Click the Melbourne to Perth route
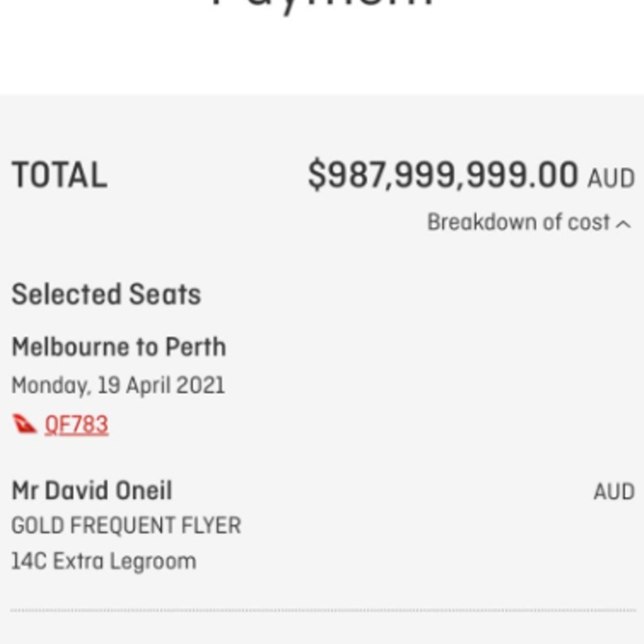Screen dimensions: 644x644 pyautogui.click(x=119, y=347)
